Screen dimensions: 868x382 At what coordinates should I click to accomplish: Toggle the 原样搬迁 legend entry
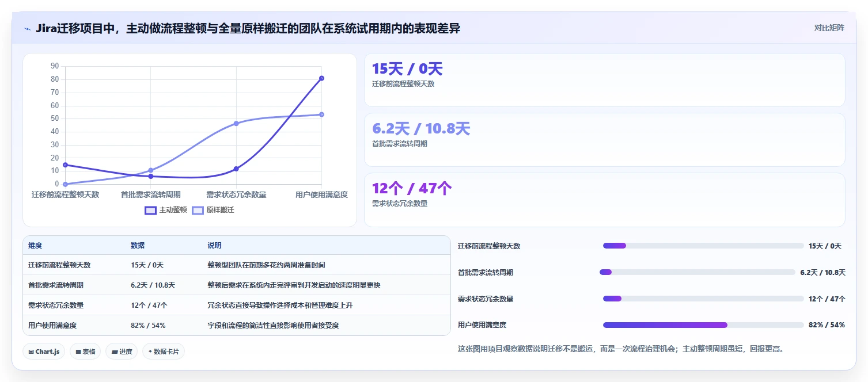[213, 210]
